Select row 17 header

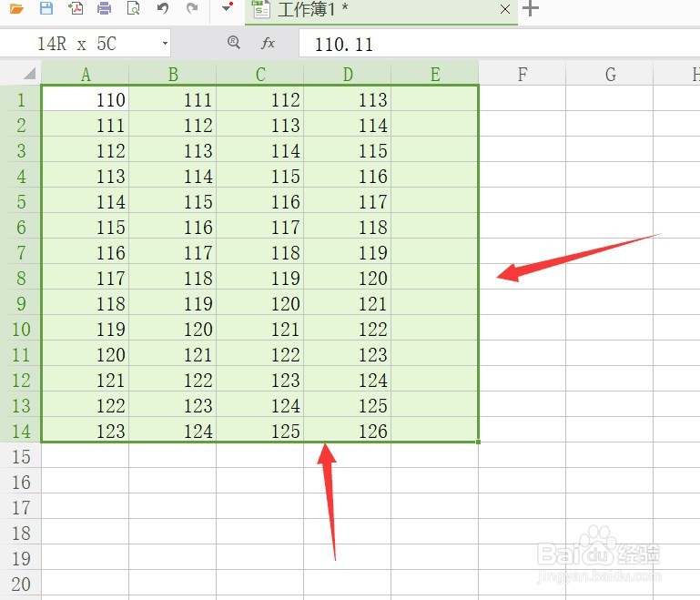point(21,506)
